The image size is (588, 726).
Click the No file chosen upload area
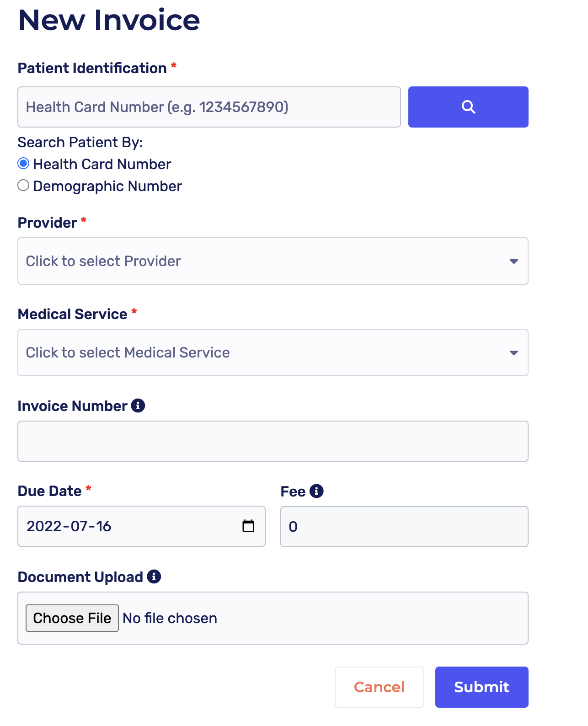point(170,618)
